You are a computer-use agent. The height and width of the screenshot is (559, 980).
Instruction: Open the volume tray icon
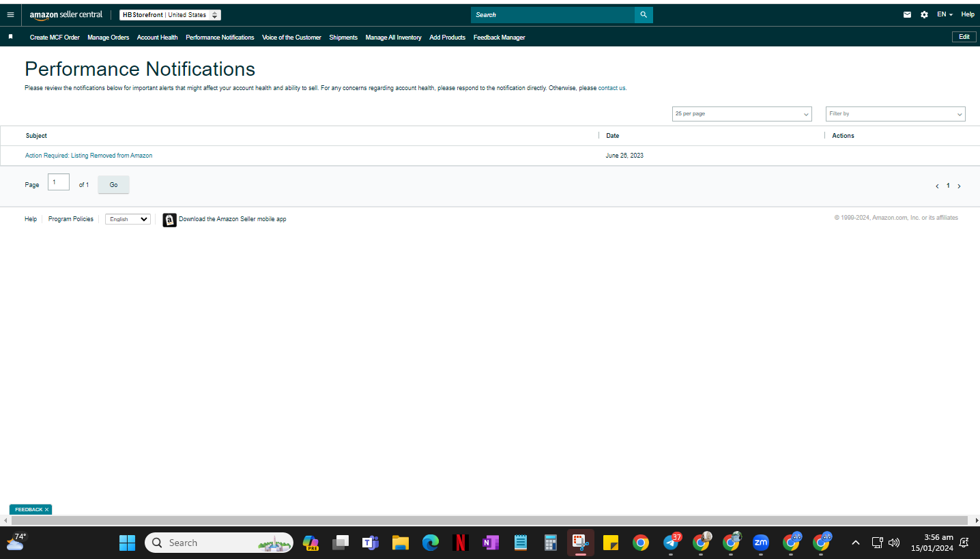[894, 543]
